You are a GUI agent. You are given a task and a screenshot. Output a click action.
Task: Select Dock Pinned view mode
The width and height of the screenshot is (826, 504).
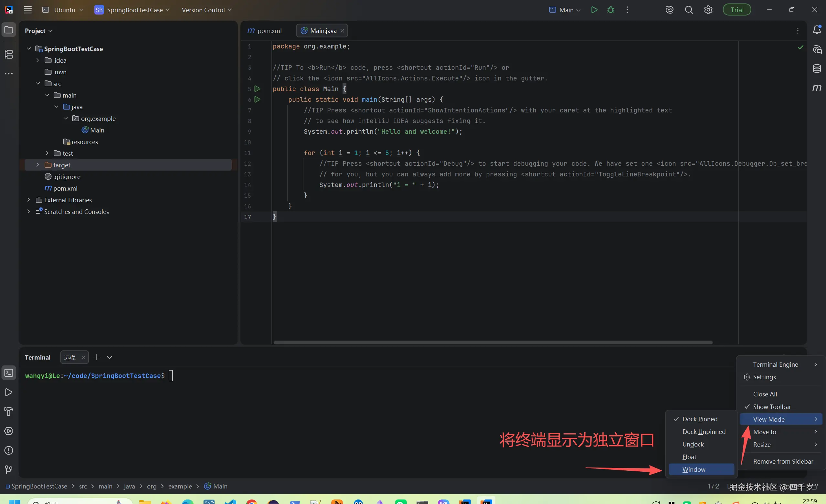(x=700, y=419)
